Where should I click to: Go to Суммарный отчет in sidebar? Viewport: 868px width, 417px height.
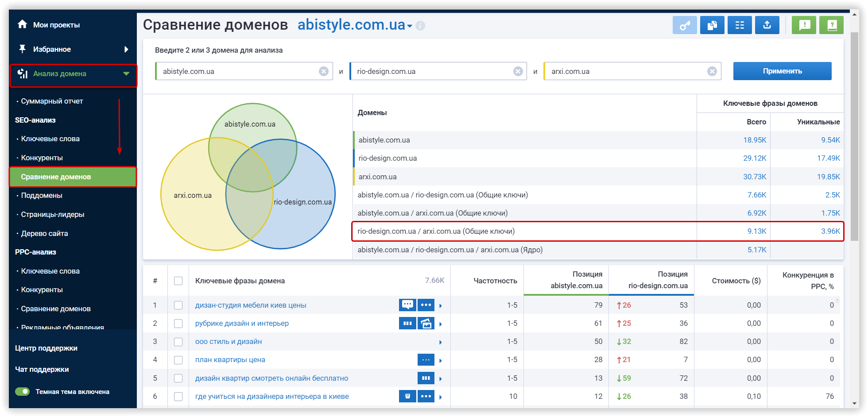(52, 101)
